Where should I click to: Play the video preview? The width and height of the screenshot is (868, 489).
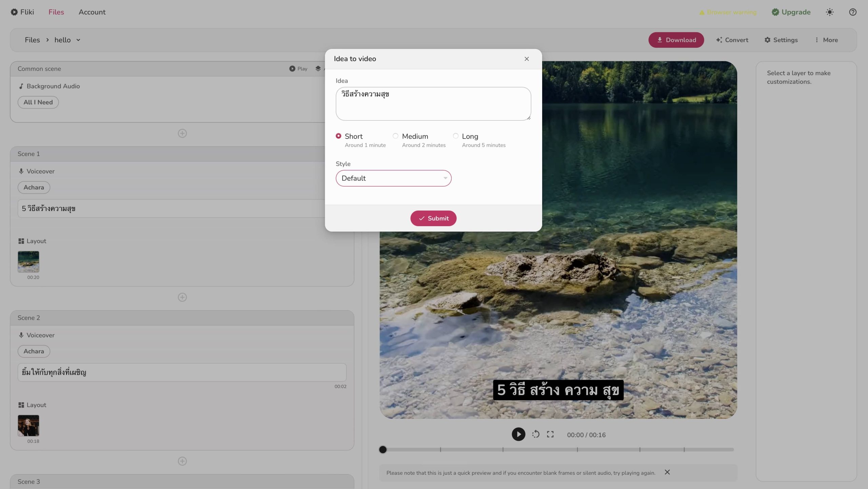click(518, 434)
